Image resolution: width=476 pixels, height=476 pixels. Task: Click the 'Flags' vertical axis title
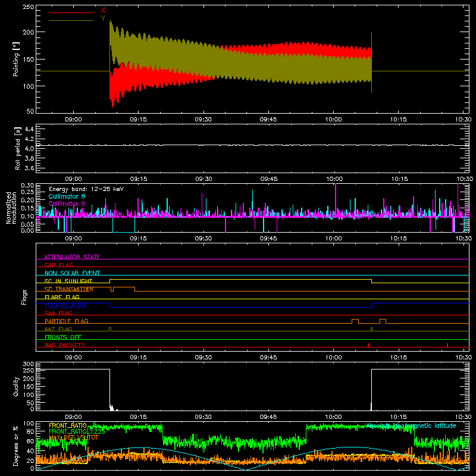24,297
